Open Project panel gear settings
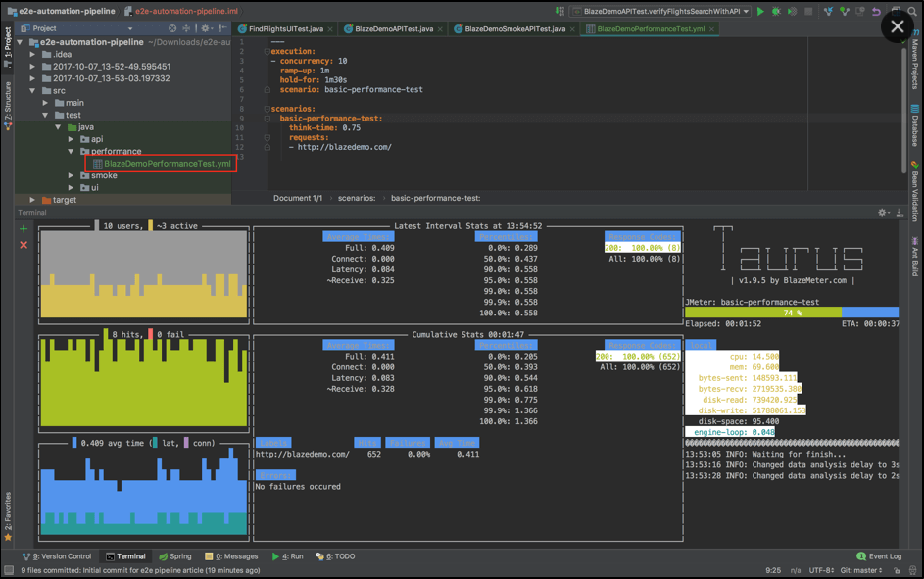 coord(206,29)
